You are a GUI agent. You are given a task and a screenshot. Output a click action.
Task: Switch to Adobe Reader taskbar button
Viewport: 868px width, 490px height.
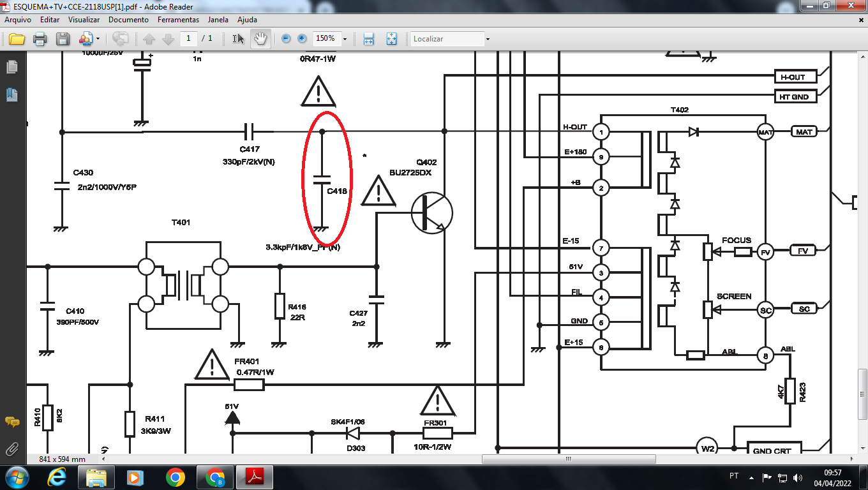pyautogui.click(x=255, y=477)
